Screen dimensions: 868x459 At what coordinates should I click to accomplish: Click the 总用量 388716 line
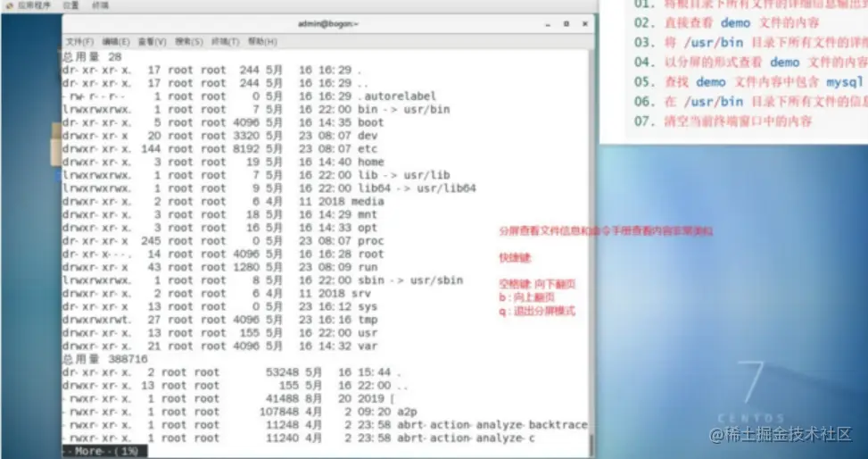pos(104,359)
